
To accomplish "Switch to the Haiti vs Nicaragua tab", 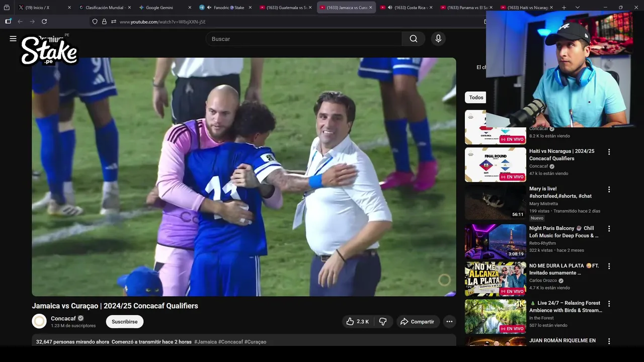I will [526, 8].
